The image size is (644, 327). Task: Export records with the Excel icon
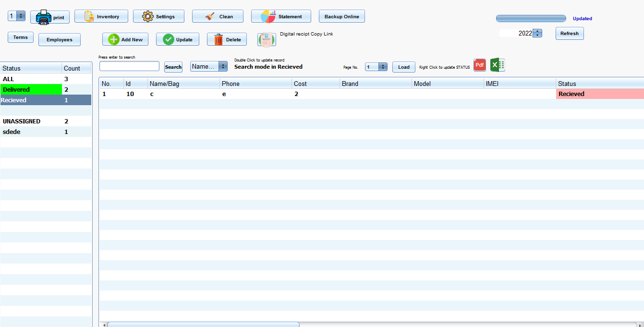(x=498, y=65)
